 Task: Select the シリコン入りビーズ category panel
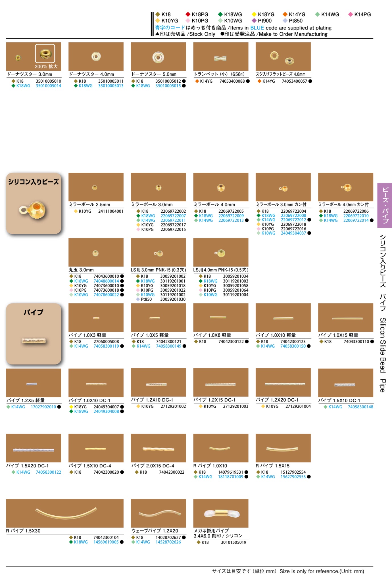click(x=34, y=203)
